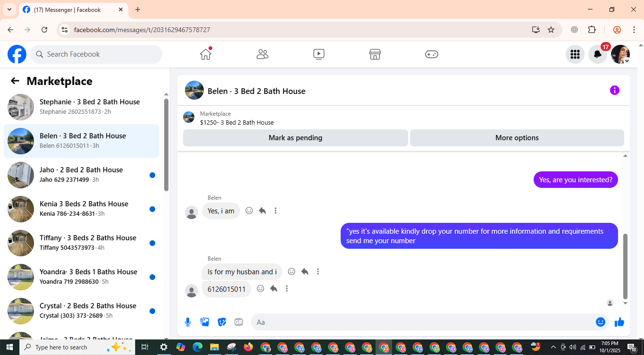Reply to the "Yes, i am" message
The width and height of the screenshot is (644, 355).
[x=262, y=211]
